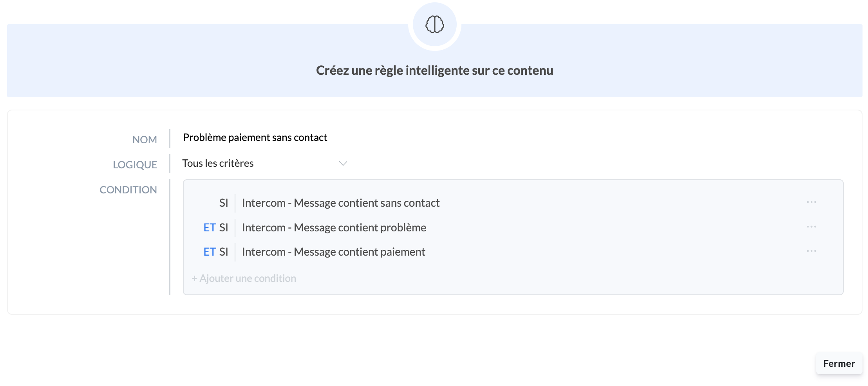
Task: Select condition 'Message contient paiement'
Action: (x=333, y=252)
